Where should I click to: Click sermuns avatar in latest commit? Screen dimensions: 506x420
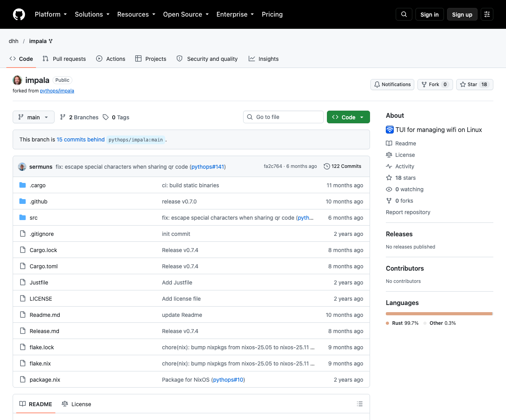(22, 167)
